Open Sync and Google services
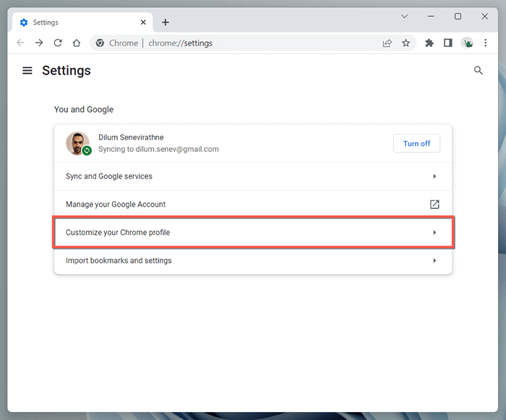 pyautogui.click(x=253, y=176)
